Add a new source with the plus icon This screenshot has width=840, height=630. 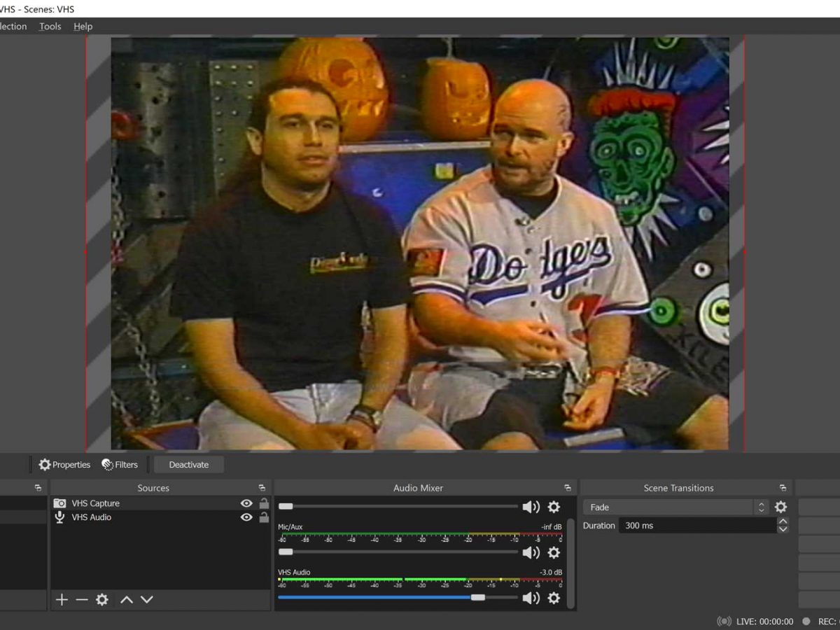62,600
